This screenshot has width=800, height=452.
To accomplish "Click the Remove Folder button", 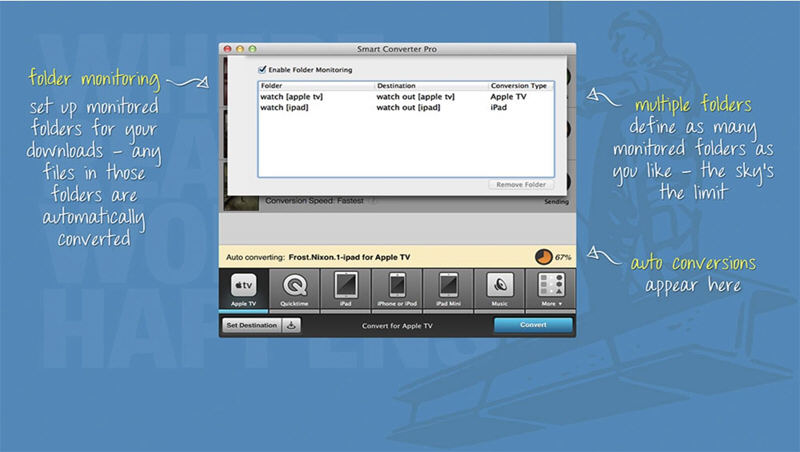I will [x=521, y=184].
